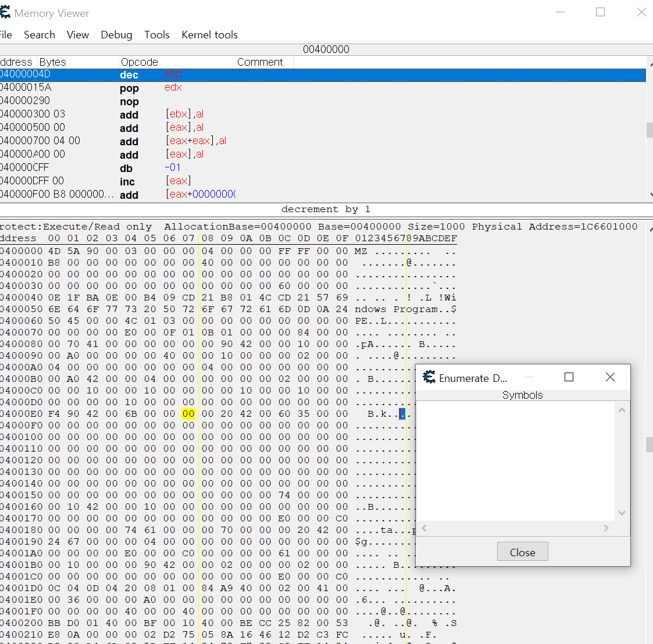This screenshot has width=653, height=644.
Task: Open the Kernel tools menu
Action: (x=209, y=35)
